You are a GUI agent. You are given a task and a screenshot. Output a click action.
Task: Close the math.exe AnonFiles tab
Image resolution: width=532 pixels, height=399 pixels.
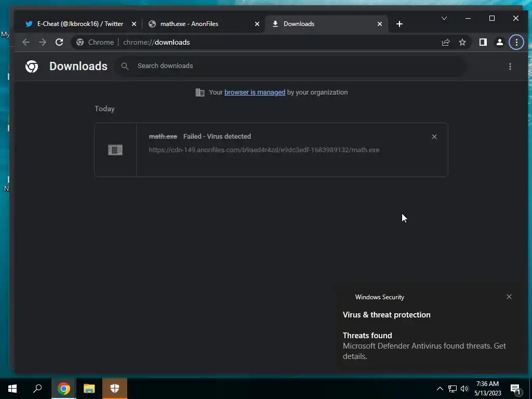[257, 24]
